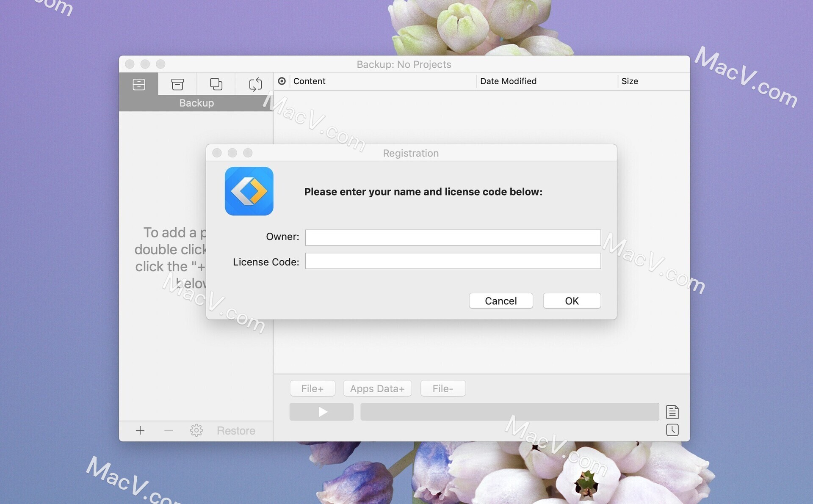Remove a project with the minus button
Image resolution: width=813 pixels, height=504 pixels.
[168, 430]
